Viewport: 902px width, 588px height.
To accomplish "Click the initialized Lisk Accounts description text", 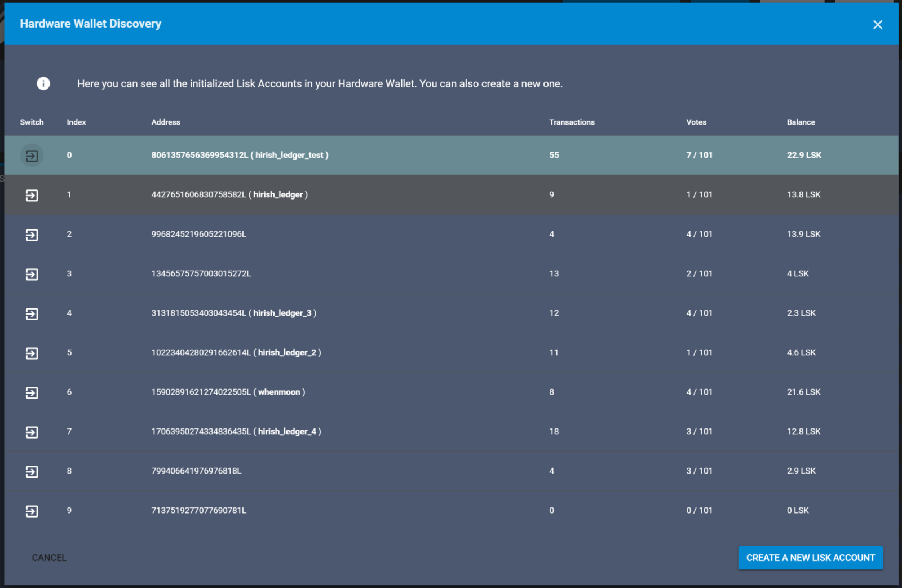I will point(320,83).
